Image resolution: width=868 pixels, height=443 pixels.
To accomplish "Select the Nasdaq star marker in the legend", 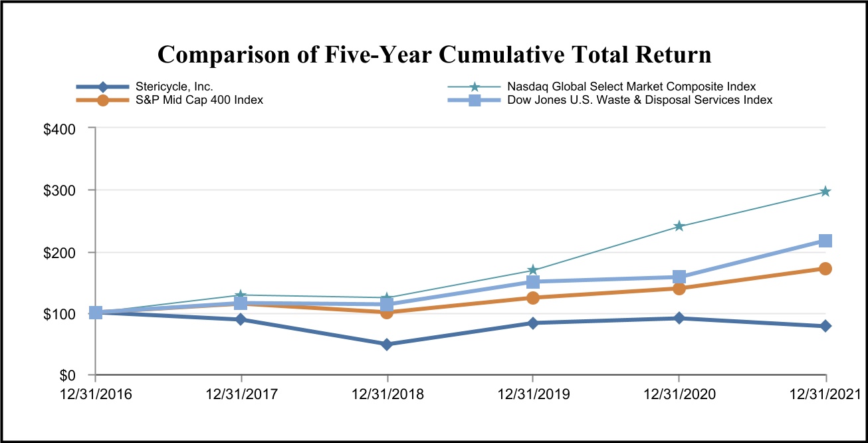I will [x=475, y=87].
